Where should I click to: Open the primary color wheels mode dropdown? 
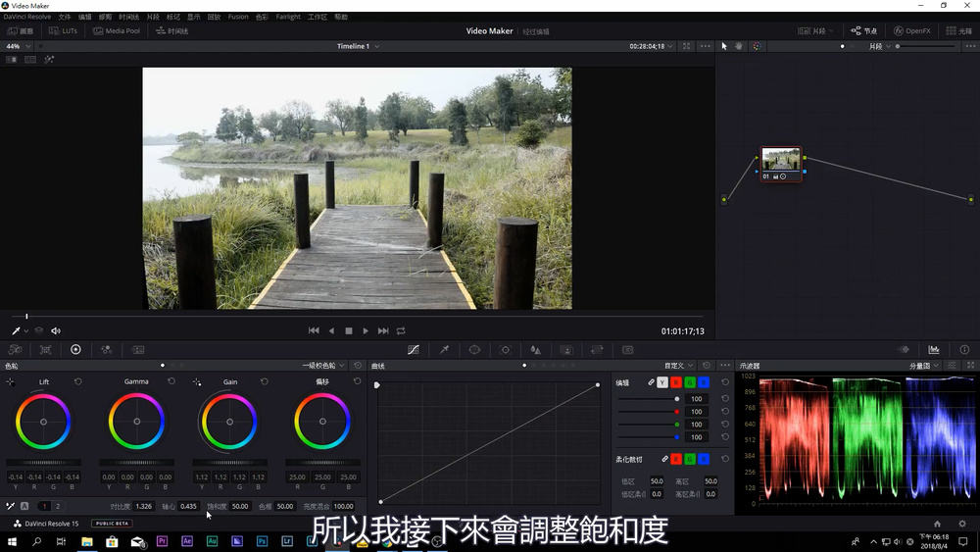(x=326, y=366)
